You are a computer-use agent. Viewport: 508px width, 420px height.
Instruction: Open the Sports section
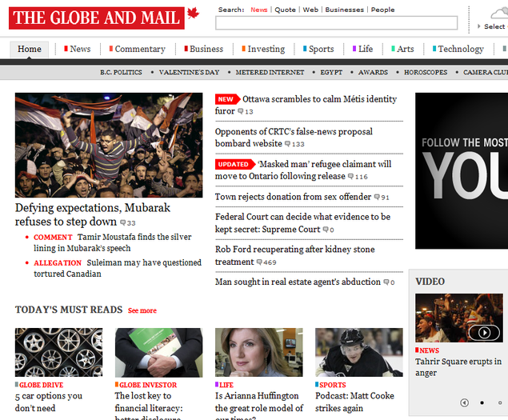(x=318, y=49)
